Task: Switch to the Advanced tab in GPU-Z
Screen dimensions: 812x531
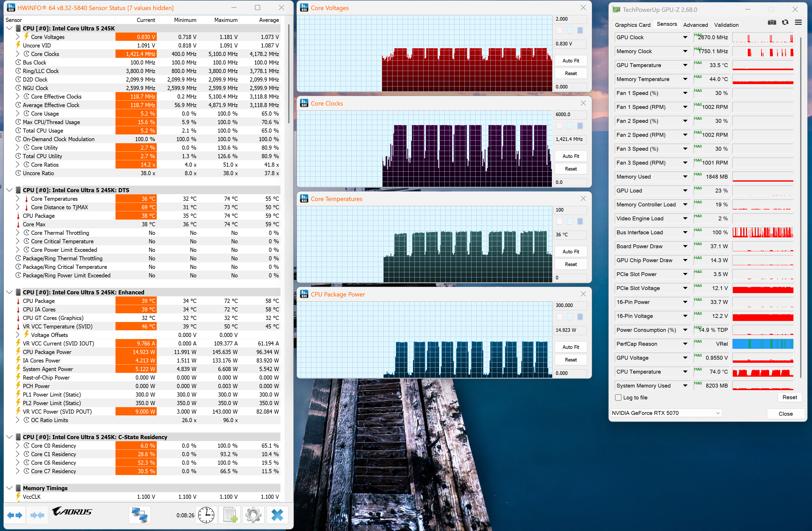Action: pos(695,25)
